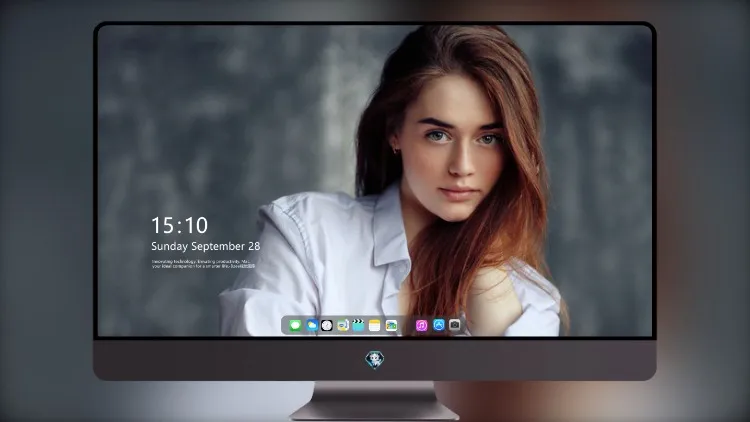Click the Maps icon in the dock
This screenshot has width=750, height=422.
[x=343, y=325]
